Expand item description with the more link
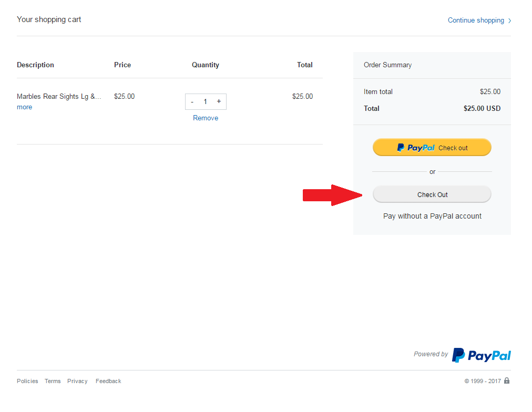 pyautogui.click(x=24, y=107)
